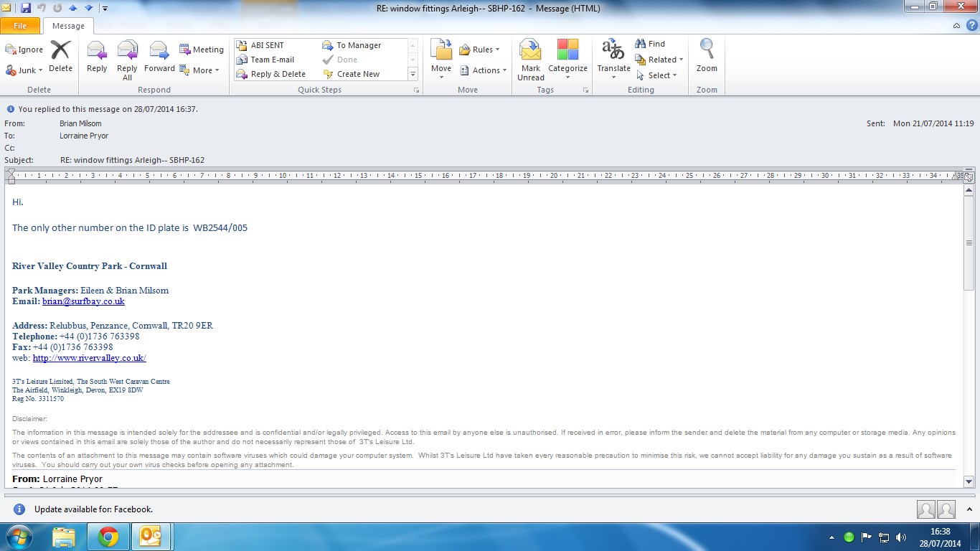Open the File tab
980x551 pixels.
click(x=20, y=26)
